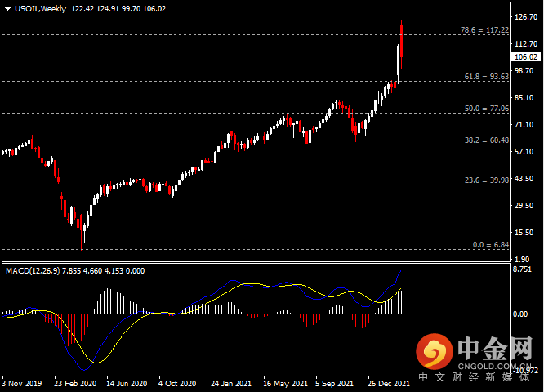544x392 pixels.
Task: Click the 71.10 price axis label
Action: [x=524, y=124]
